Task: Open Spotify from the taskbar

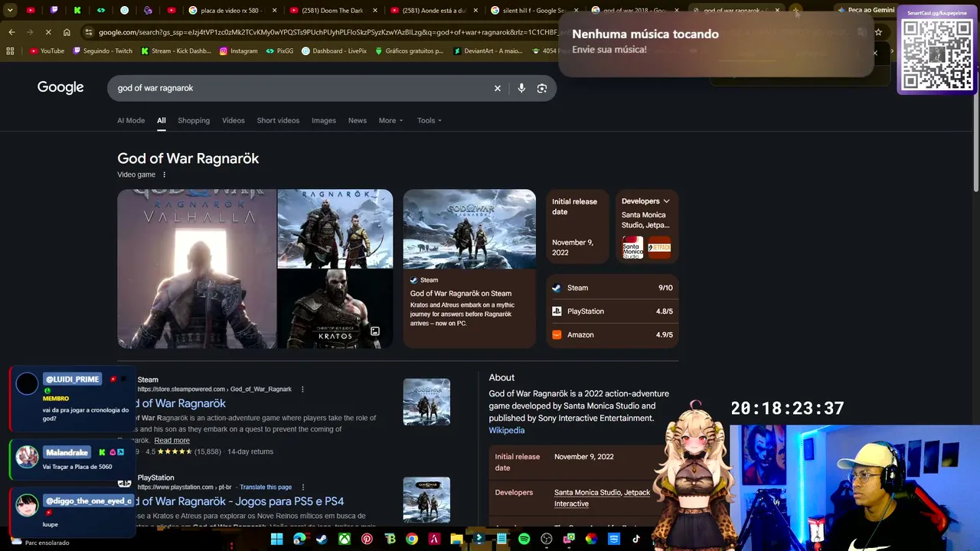Action: point(524,539)
